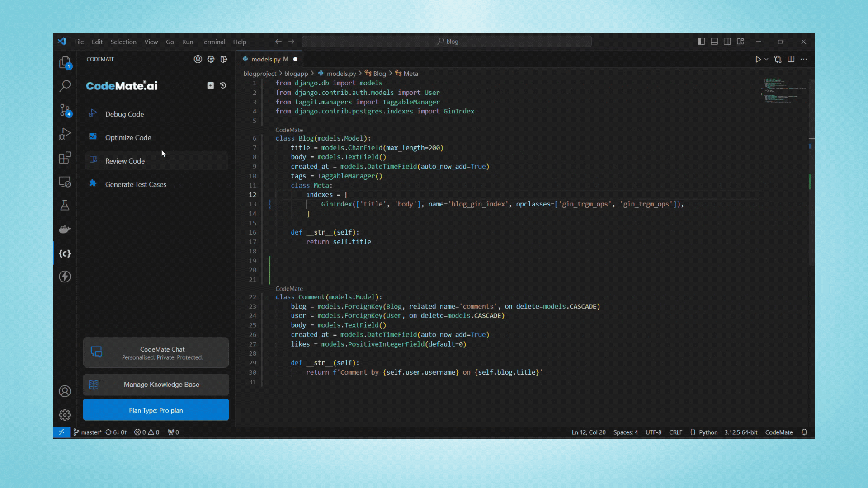Click the history/timeline icon in CodeMate
The image size is (868, 488).
click(223, 85)
